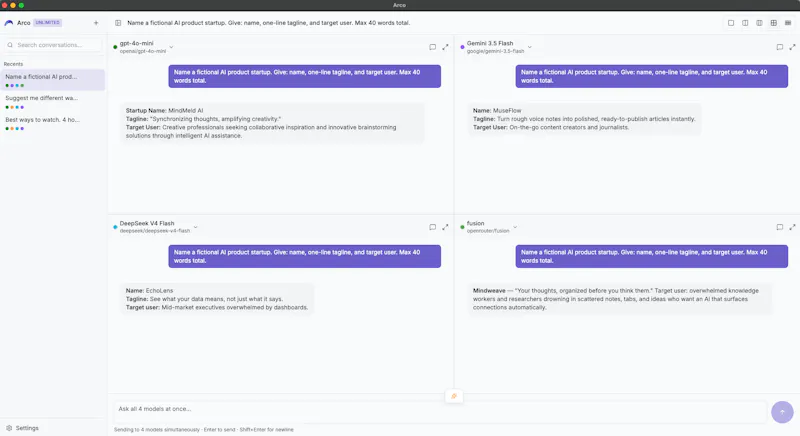Click the UNLIMITED plan badge

47,23
